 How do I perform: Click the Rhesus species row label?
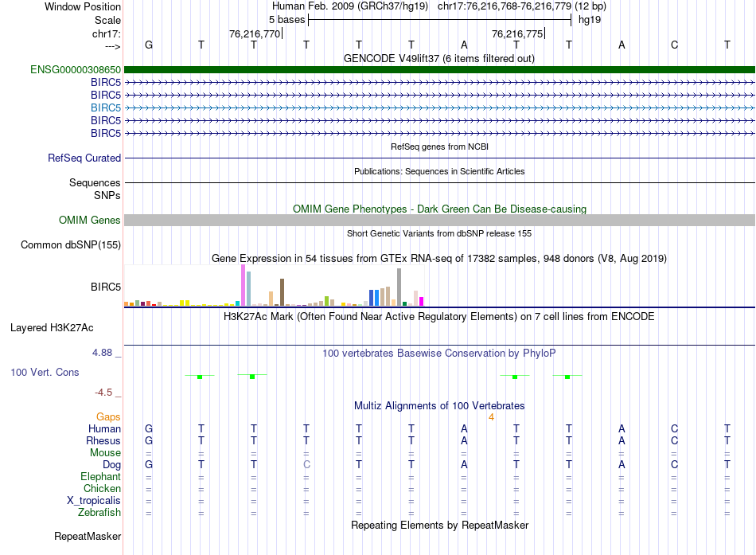[103, 440]
